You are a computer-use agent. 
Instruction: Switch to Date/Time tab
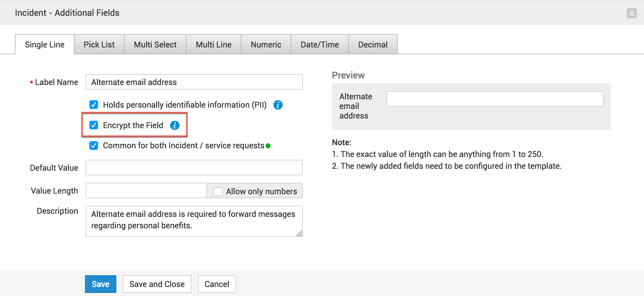pos(320,45)
